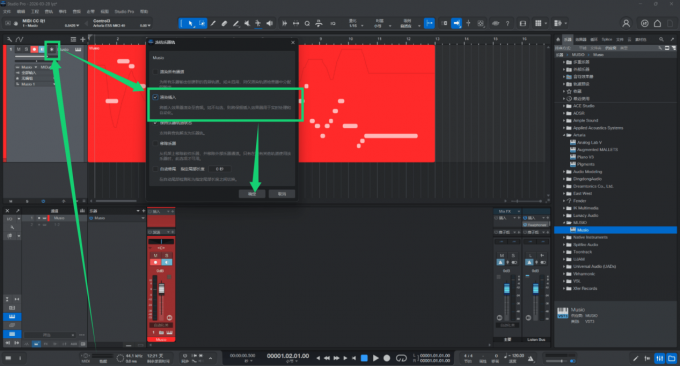Click the search icon in the browser
Viewport: 680px width, 366px height.
661,39
